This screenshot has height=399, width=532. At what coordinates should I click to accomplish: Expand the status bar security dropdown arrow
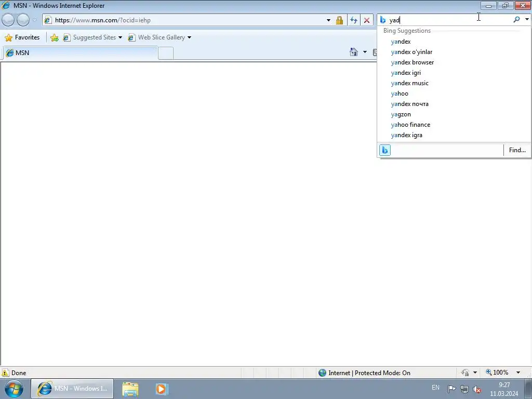tap(475, 373)
